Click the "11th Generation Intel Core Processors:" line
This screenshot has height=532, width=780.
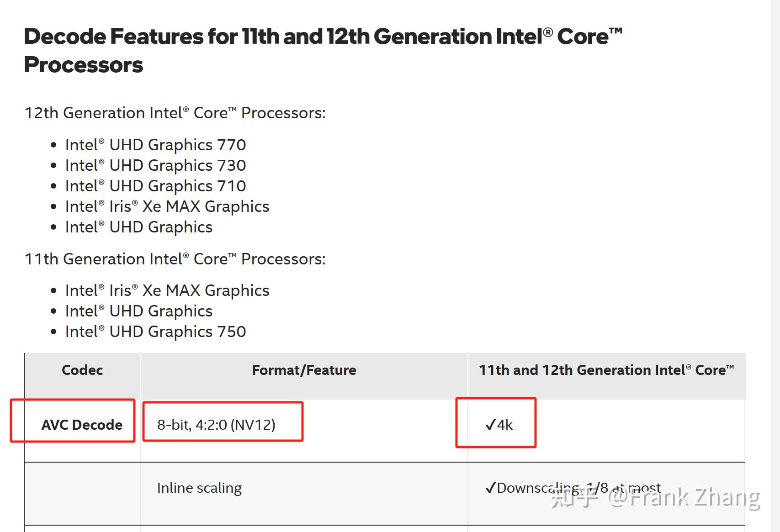click(175, 259)
